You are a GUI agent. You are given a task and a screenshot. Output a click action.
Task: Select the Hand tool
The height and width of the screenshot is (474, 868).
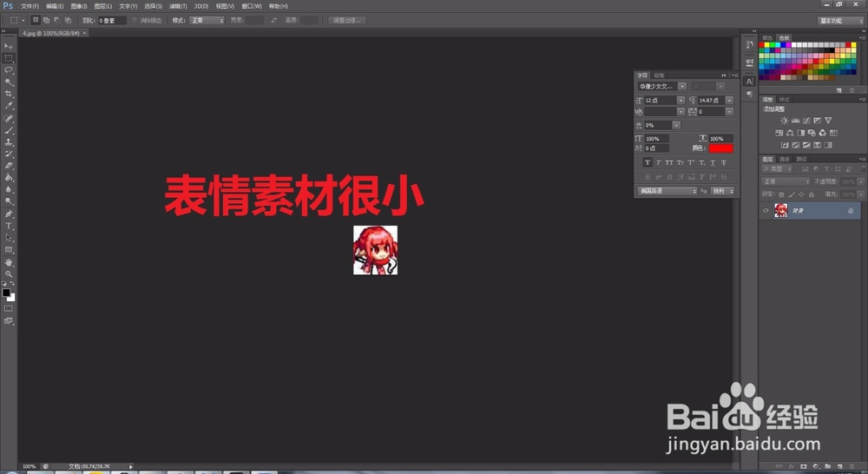pyautogui.click(x=9, y=262)
